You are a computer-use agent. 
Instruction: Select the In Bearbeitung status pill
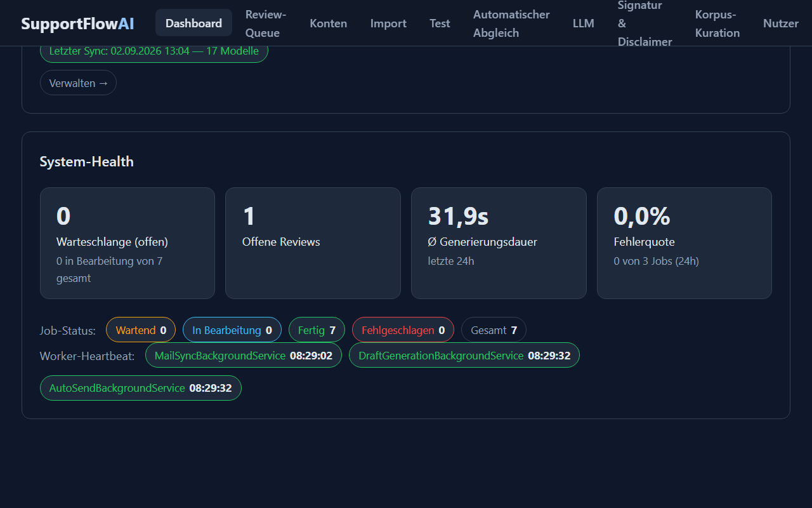click(x=232, y=330)
